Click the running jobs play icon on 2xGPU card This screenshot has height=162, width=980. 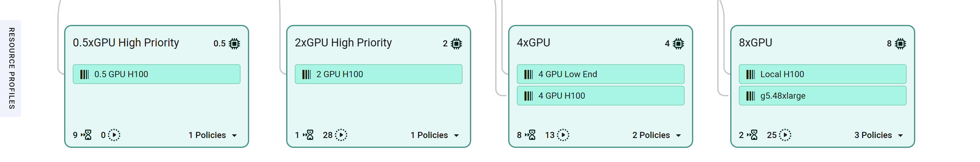[x=341, y=135]
